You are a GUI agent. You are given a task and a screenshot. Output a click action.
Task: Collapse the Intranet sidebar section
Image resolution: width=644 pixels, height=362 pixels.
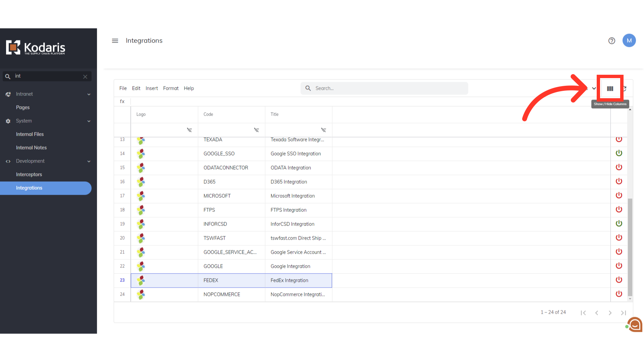pos(89,94)
